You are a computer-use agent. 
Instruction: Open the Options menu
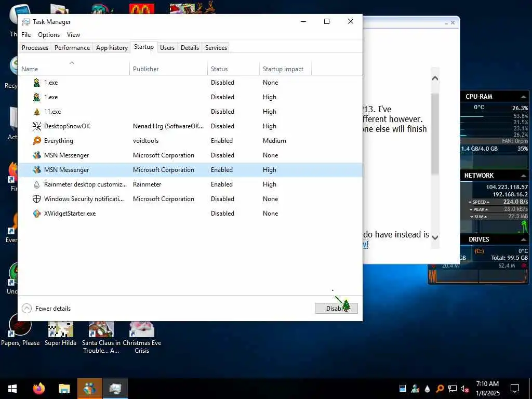pyautogui.click(x=49, y=35)
